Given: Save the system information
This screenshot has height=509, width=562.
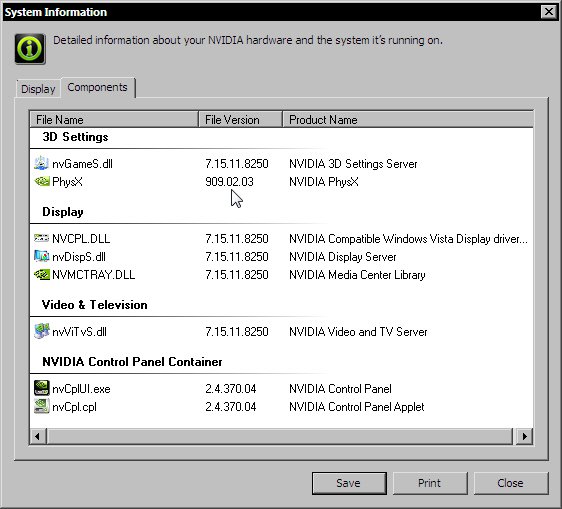Looking at the screenshot, I should coord(349,483).
